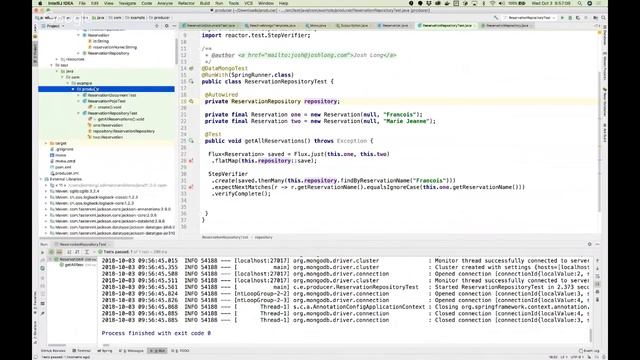Open the Navigate menu

pyautogui.click(x=127, y=3)
